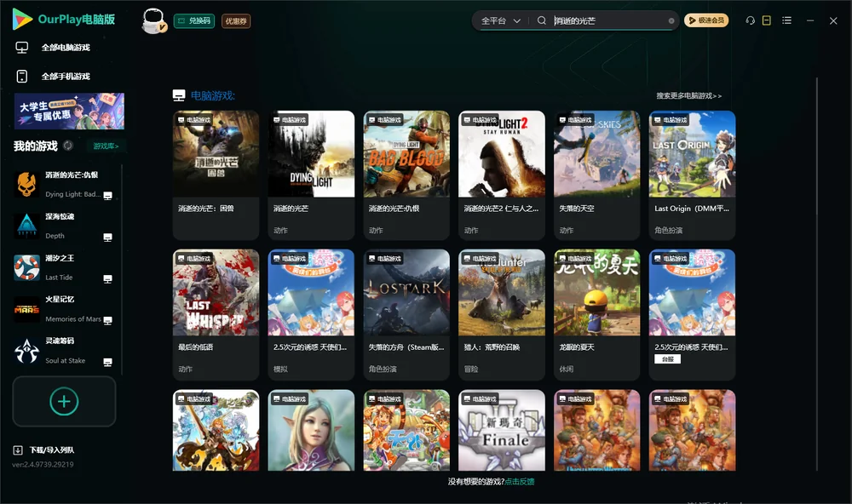Click the PC platform icon on the Last Tide row
Viewport: 852px width, 504px height.
pyautogui.click(x=107, y=279)
